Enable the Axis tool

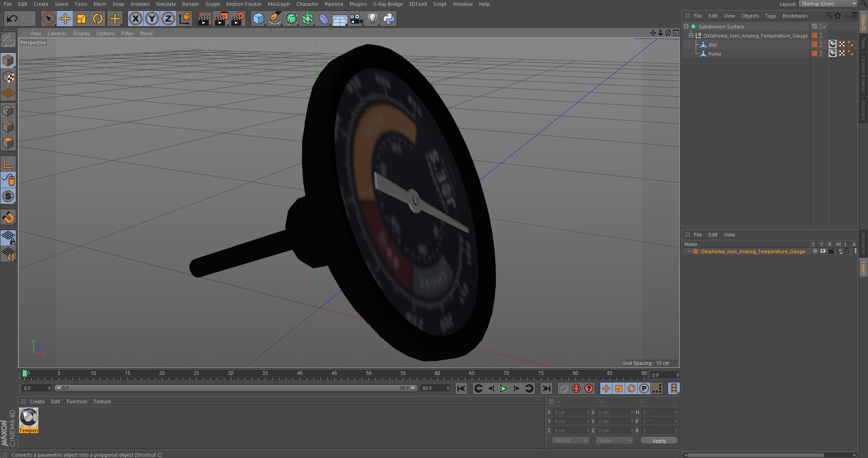click(x=8, y=163)
